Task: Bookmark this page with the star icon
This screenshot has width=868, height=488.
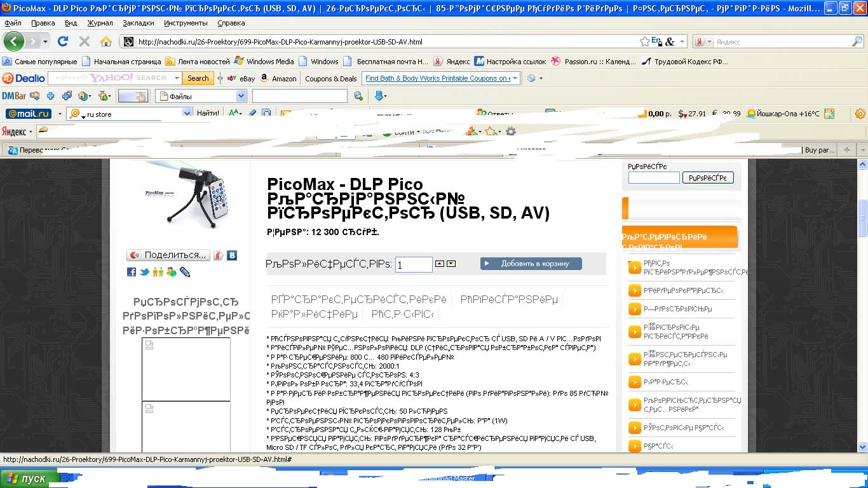Action: pyautogui.click(x=645, y=42)
